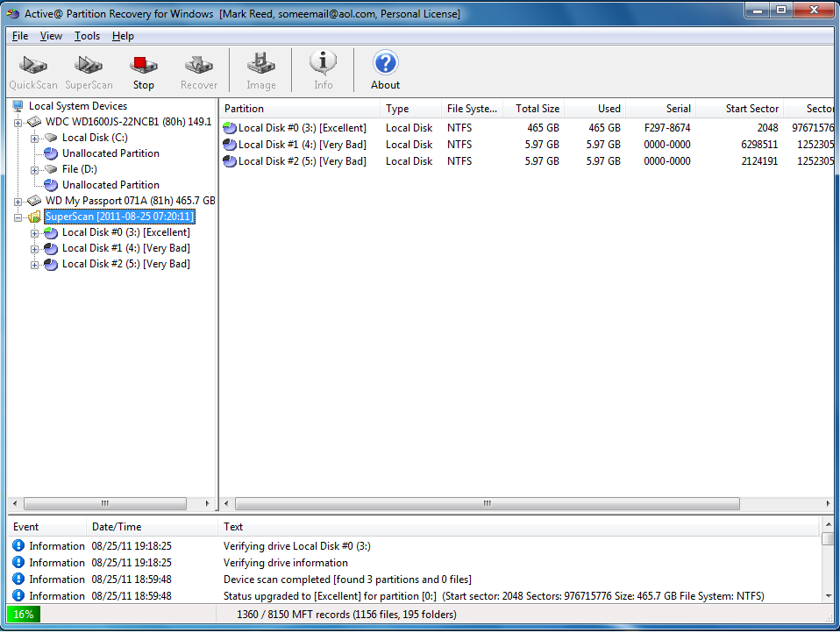Click list icon for Local Disk #2 (5:) row
Viewport: 840px width, 633px height.
tap(230, 161)
